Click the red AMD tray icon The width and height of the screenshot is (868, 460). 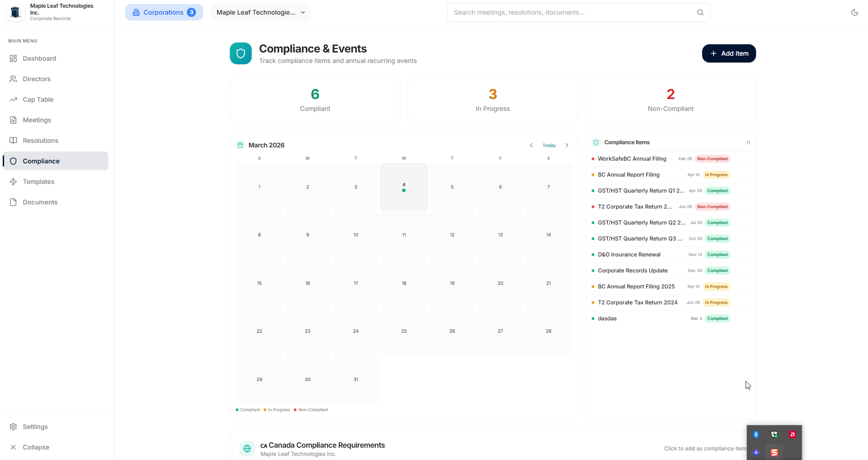point(793,434)
